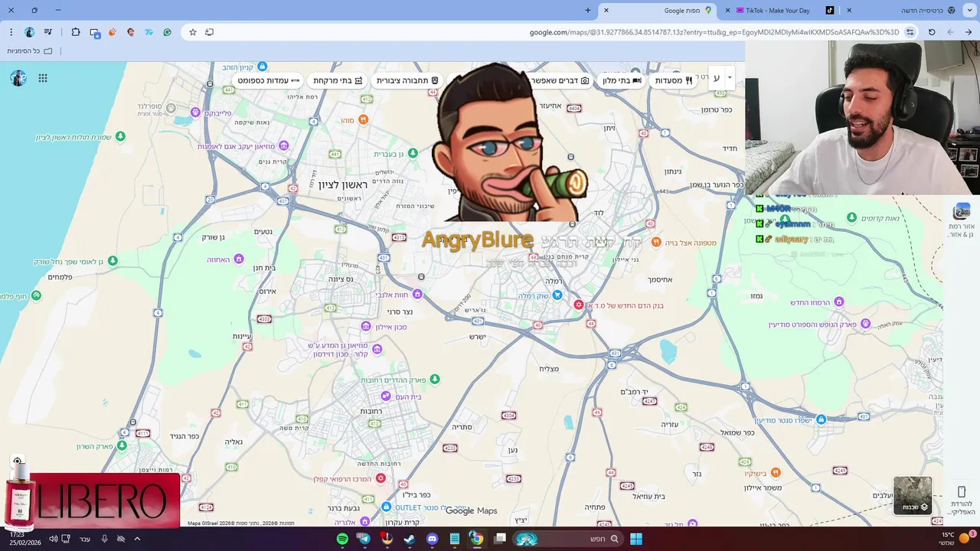Open the Google account avatar in Maps
Viewport: 980px width, 551px height.
[x=18, y=78]
